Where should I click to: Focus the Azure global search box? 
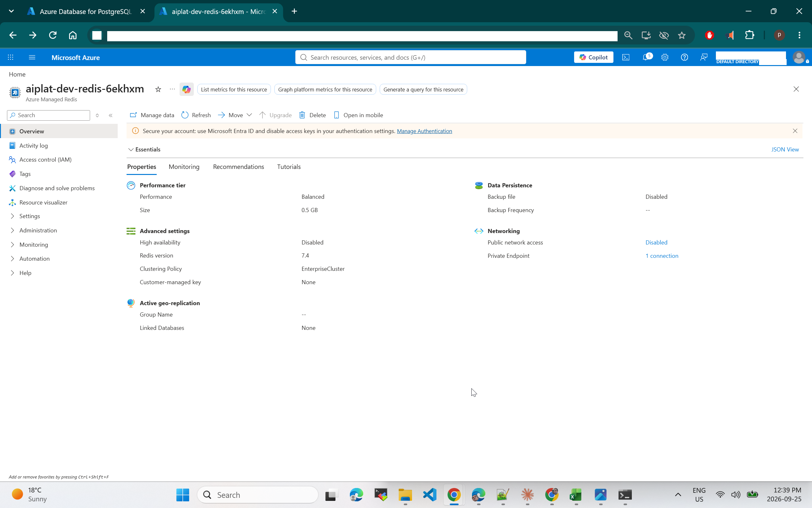(410, 57)
